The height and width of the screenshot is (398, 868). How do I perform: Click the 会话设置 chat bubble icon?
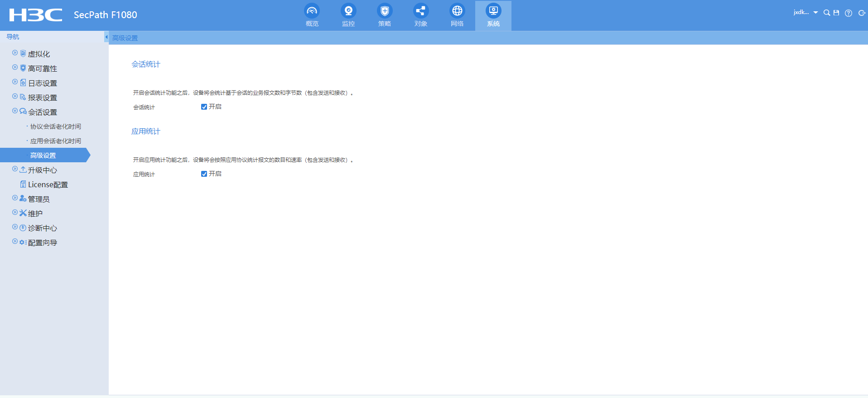pos(23,112)
